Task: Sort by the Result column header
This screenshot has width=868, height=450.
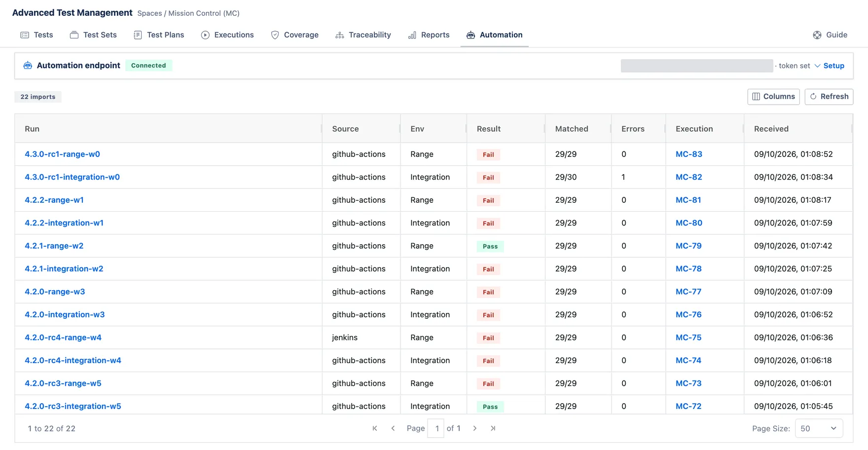Action: (x=506, y=129)
